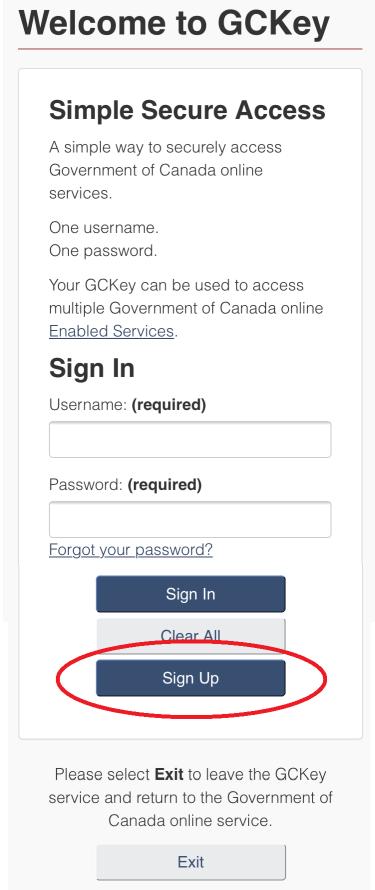Click the bold (required) text beside Username

[168, 405]
